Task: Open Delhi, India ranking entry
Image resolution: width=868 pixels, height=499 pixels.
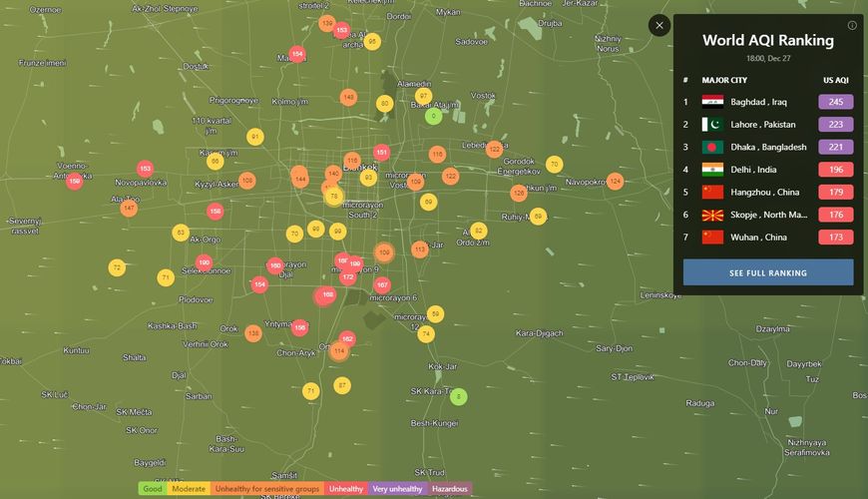Action: (753, 170)
